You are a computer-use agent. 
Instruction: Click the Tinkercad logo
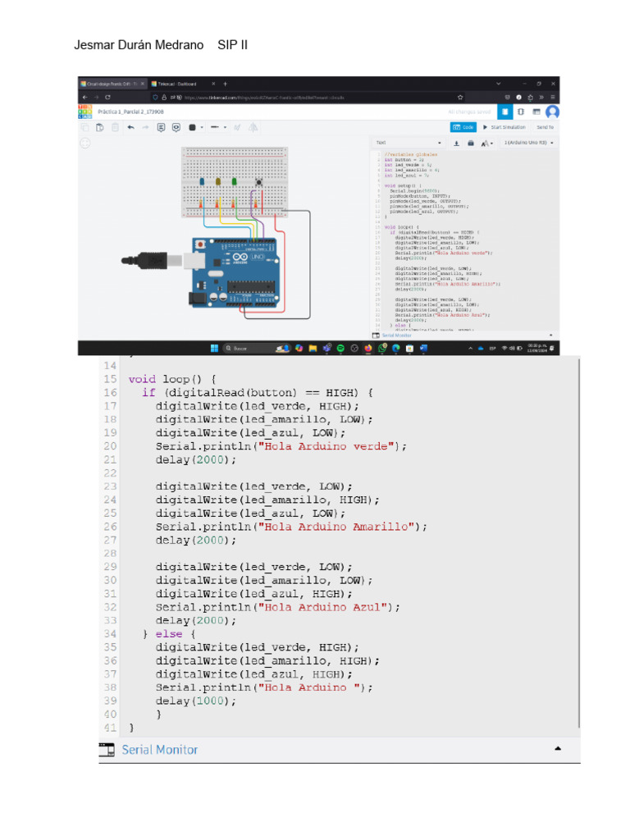coord(85,112)
